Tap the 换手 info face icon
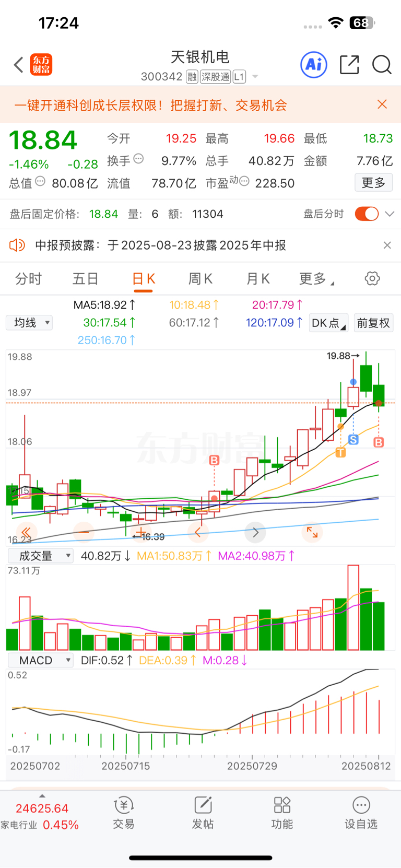 click(x=138, y=159)
